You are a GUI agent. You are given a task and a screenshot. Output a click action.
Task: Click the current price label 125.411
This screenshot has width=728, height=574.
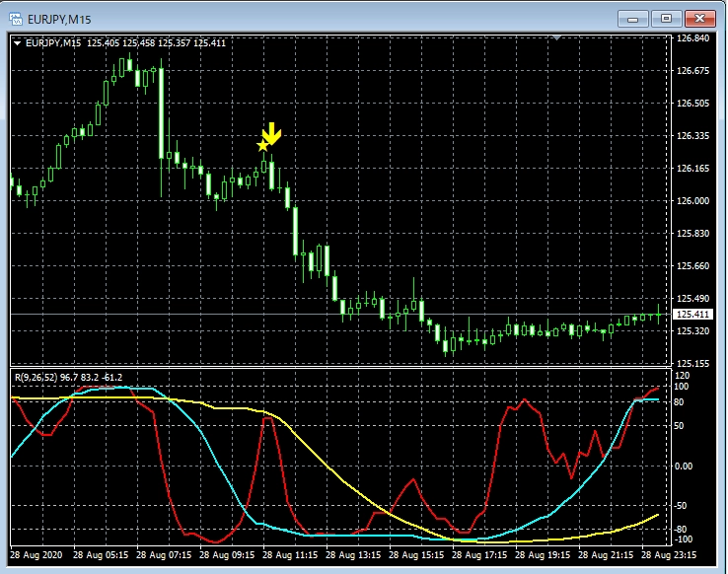tap(692, 315)
